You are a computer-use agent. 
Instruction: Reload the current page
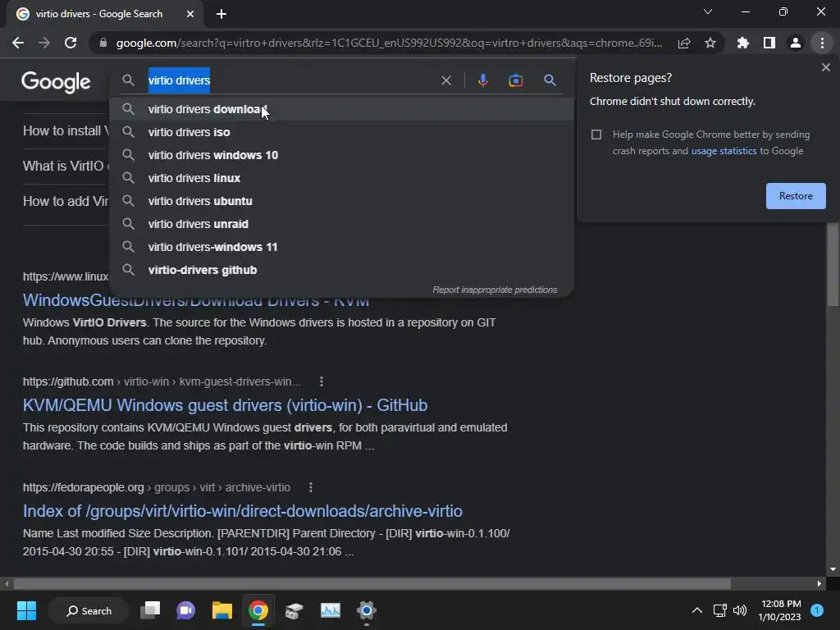point(71,43)
